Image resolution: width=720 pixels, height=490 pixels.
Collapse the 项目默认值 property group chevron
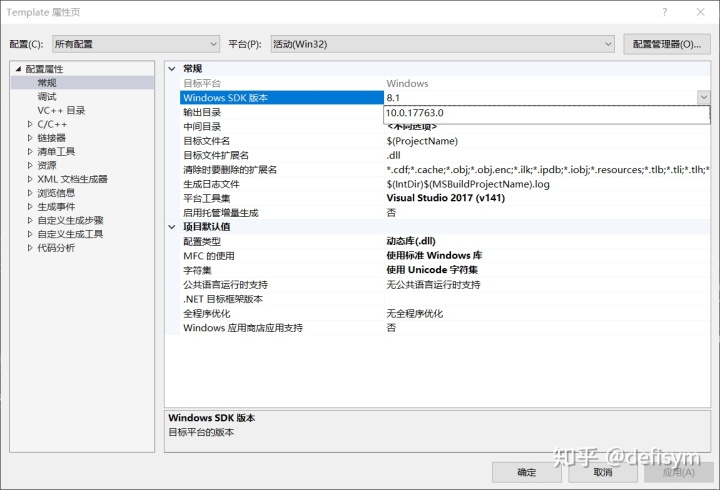click(x=172, y=227)
